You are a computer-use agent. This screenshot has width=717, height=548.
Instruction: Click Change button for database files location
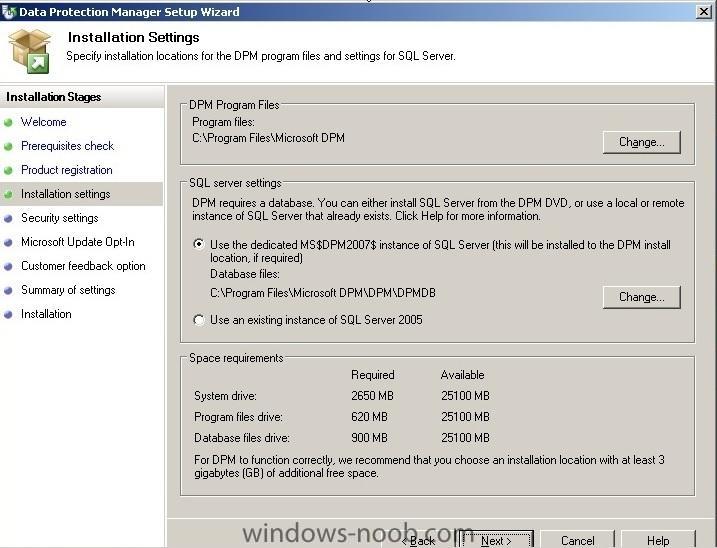click(642, 297)
